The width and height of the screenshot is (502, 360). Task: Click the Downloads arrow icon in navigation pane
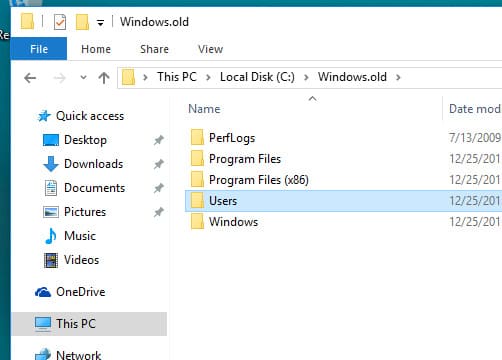51,164
